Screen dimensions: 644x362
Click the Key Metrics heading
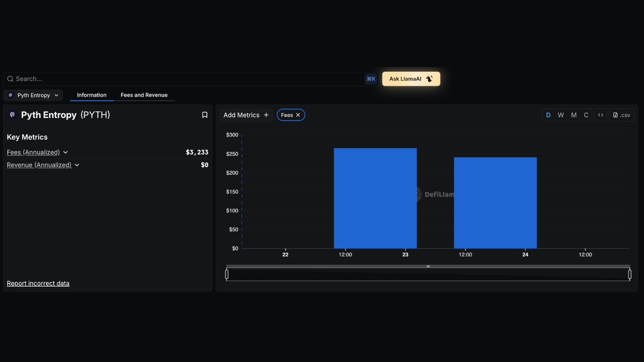(27, 137)
